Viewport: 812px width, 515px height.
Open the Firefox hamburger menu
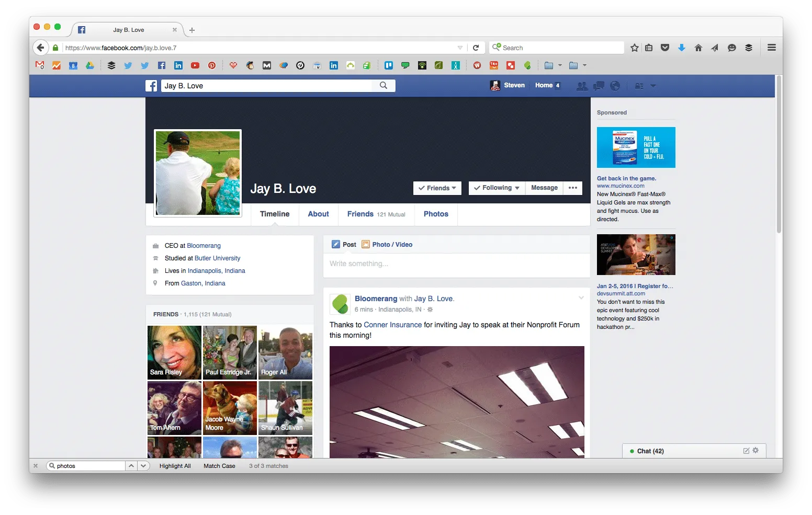(x=772, y=48)
